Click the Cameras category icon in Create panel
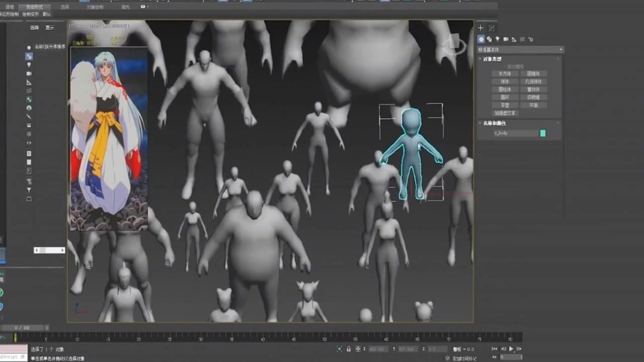The height and width of the screenshot is (362, 644). pos(506,39)
